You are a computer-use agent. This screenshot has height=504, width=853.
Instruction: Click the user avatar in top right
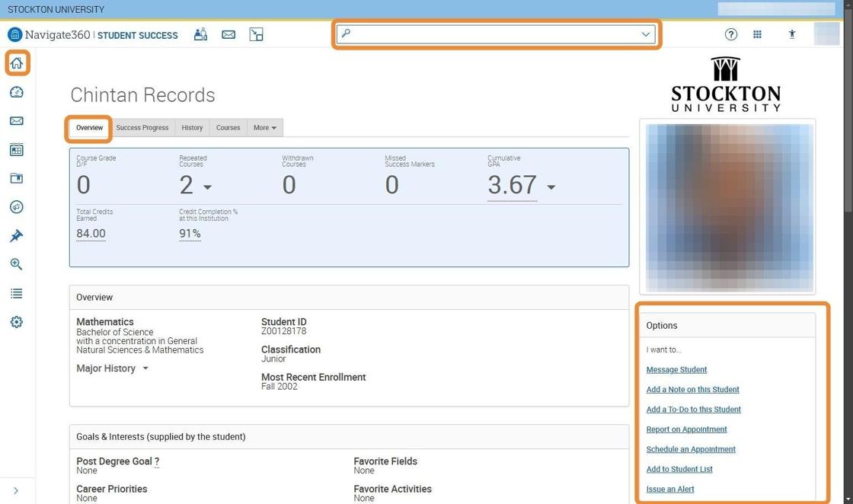(826, 33)
